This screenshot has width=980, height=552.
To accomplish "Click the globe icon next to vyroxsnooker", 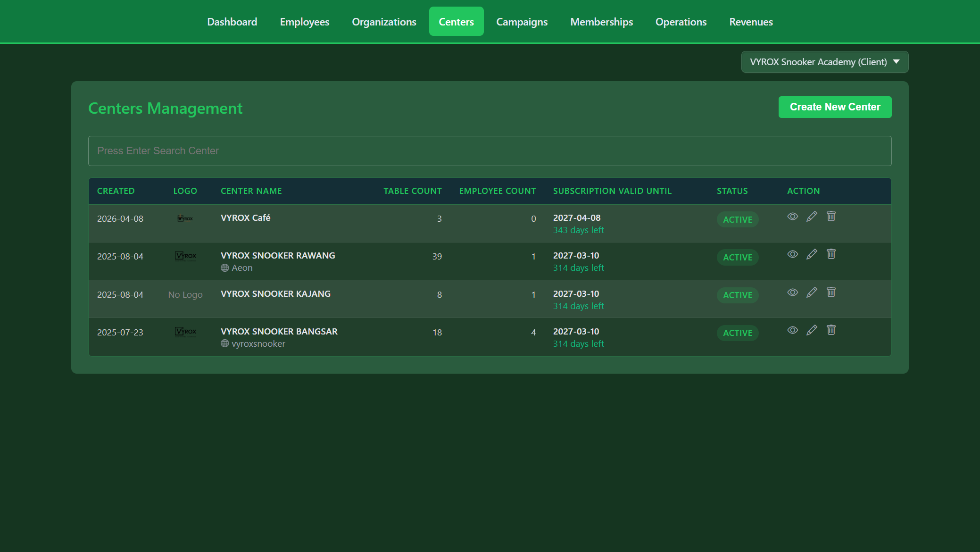I will click(225, 343).
